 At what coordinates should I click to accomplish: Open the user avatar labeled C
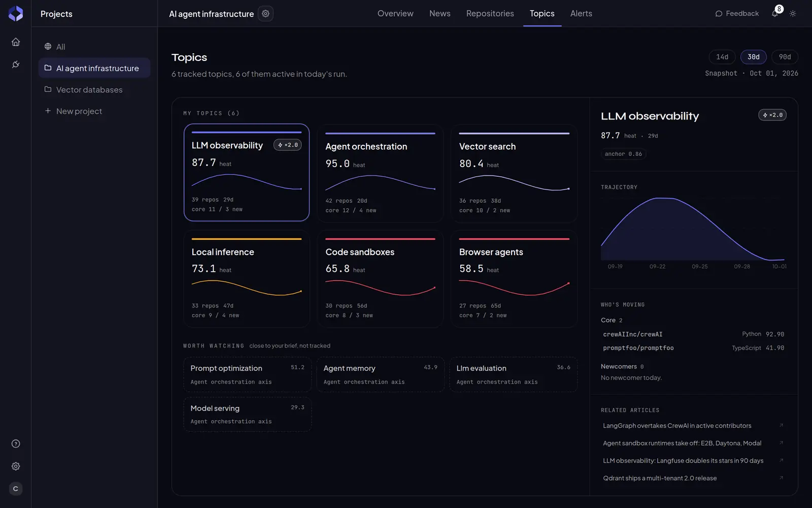16,489
